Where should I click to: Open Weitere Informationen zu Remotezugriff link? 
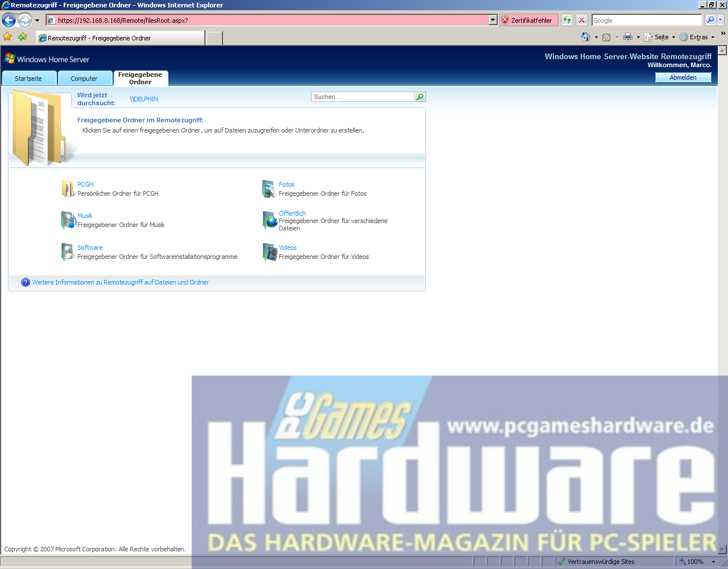click(x=121, y=282)
